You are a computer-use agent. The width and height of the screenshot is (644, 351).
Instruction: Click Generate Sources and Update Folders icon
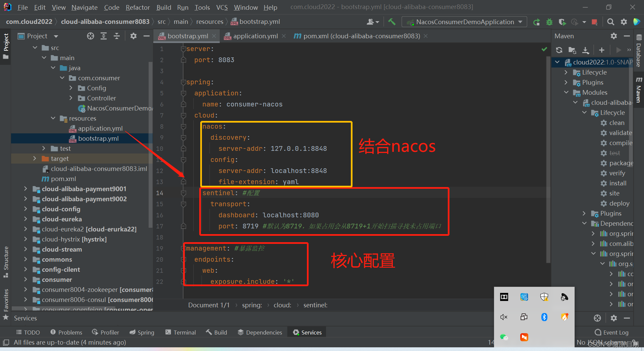(572, 50)
